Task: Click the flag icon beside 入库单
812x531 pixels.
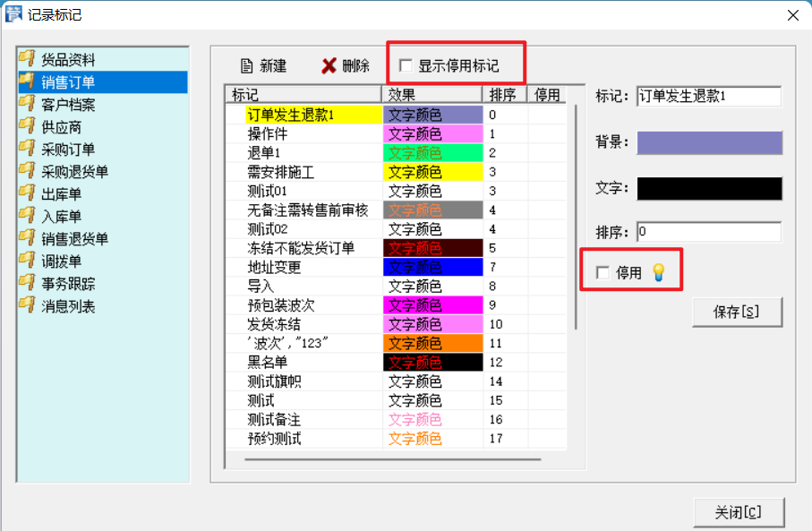Action: [27, 216]
